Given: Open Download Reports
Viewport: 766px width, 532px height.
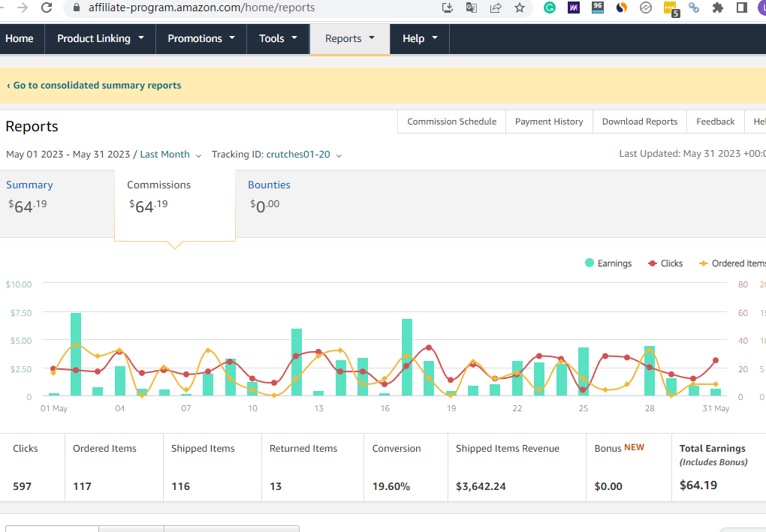Looking at the screenshot, I should point(640,122).
